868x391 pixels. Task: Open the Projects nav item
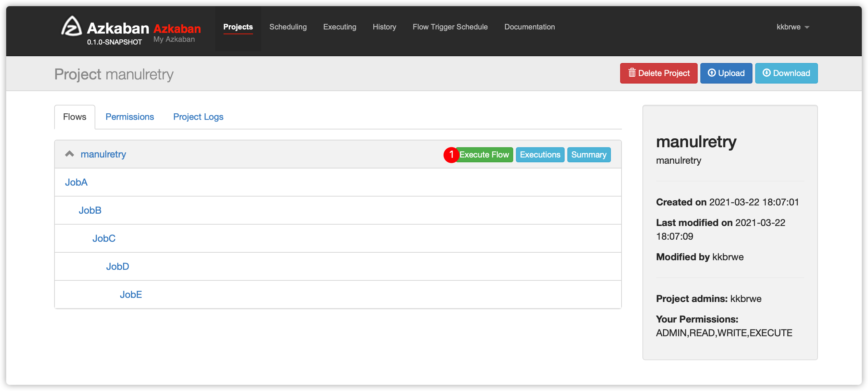(238, 27)
